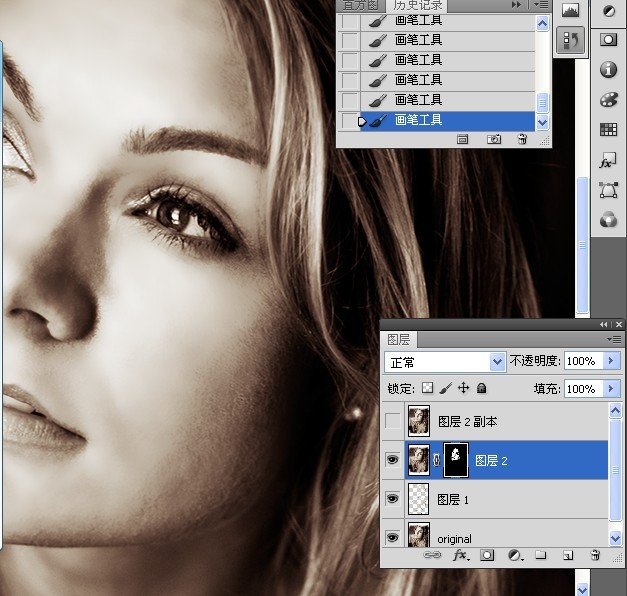This screenshot has height=596, width=627.
Task: Click History panel scroll down arrow
Action: [x=542, y=122]
